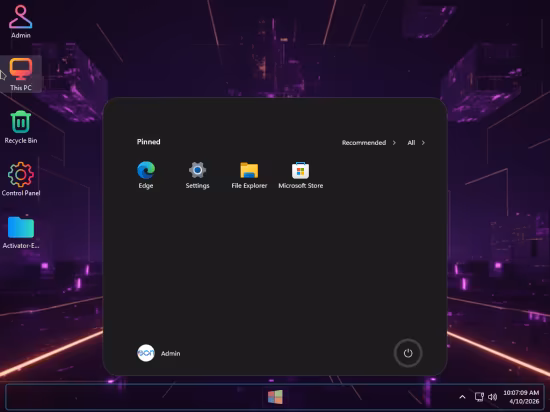Open network status tray icon
This screenshot has height=412, width=550.
(x=479, y=397)
